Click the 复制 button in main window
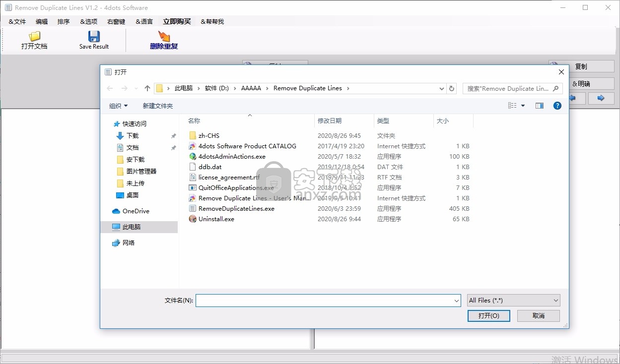 pyautogui.click(x=581, y=66)
